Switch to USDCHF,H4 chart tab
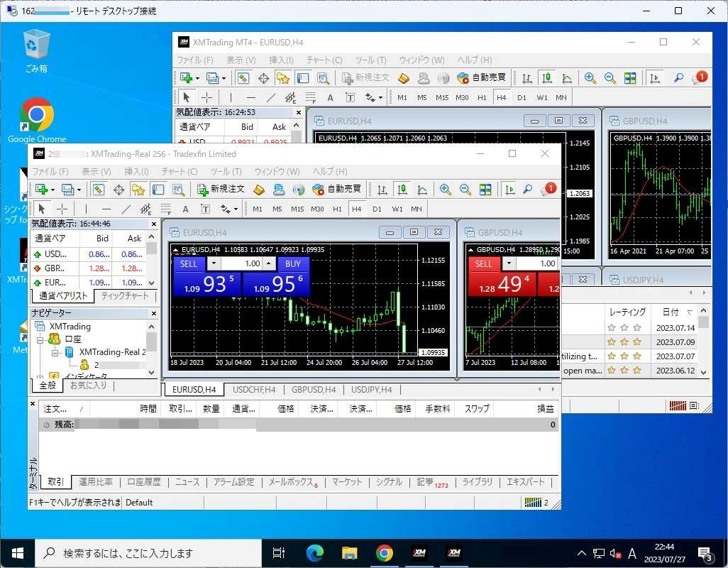728x568 pixels. click(x=254, y=390)
